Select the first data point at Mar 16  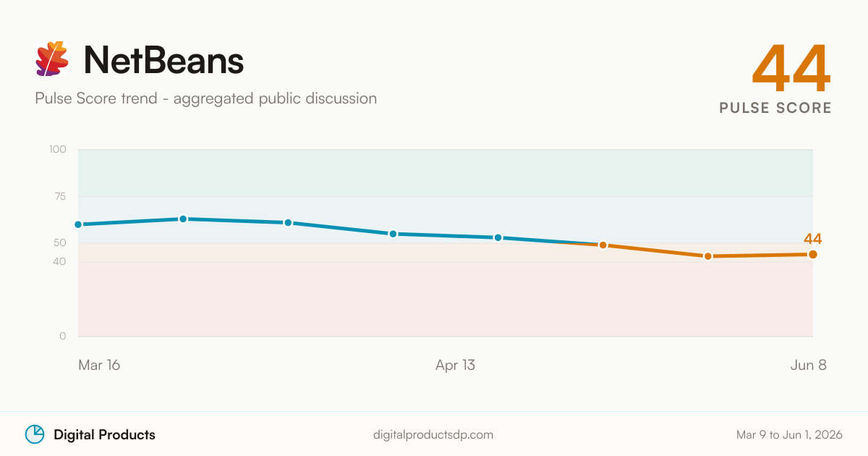[78, 224]
